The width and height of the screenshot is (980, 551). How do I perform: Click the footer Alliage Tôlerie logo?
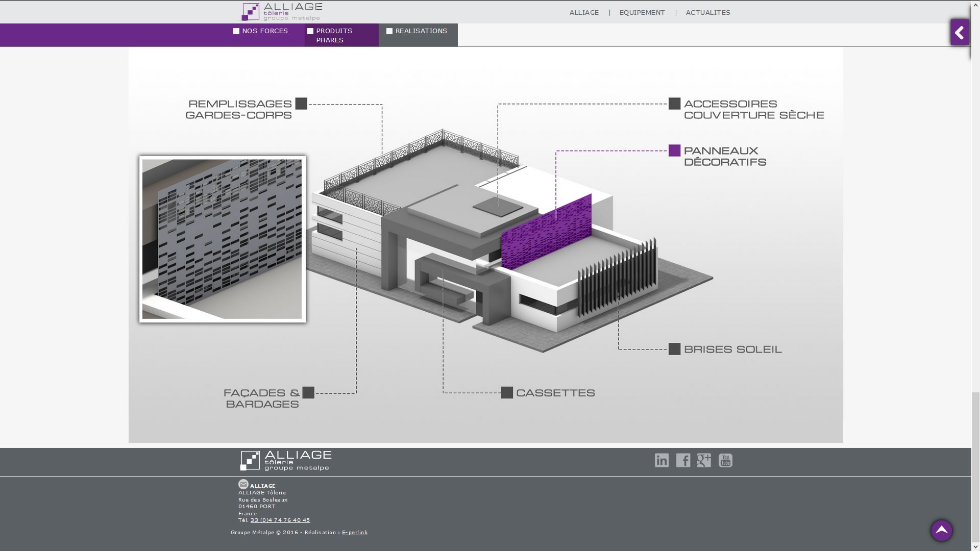[x=286, y=461]
